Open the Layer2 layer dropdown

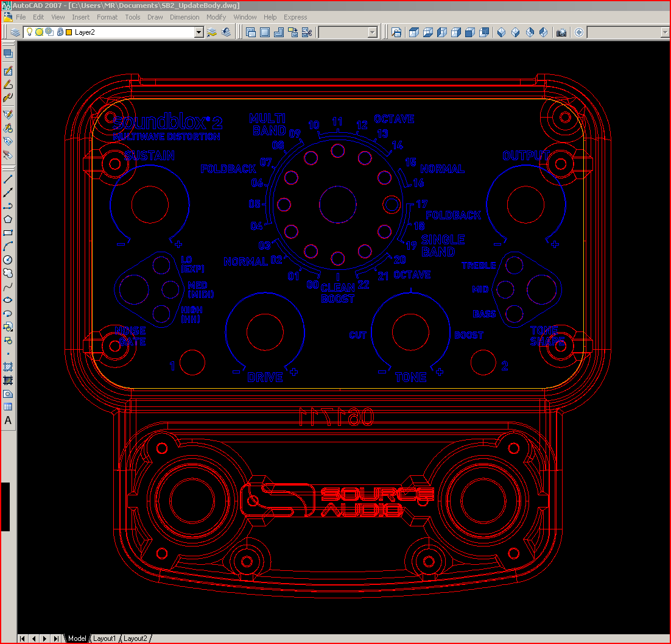point(198,32)
